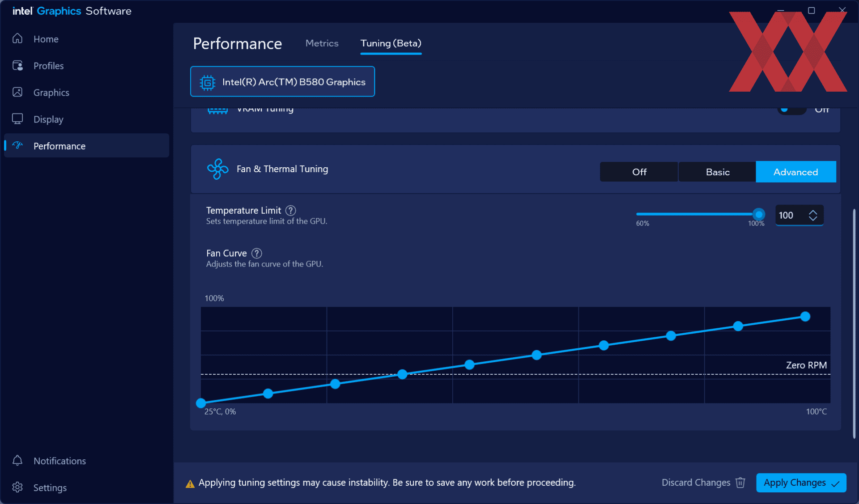The height and width of the screenshot is (504, 859).
Task: Click Apply Changes button
Action: pyautogui.click(x=801, y=483)
